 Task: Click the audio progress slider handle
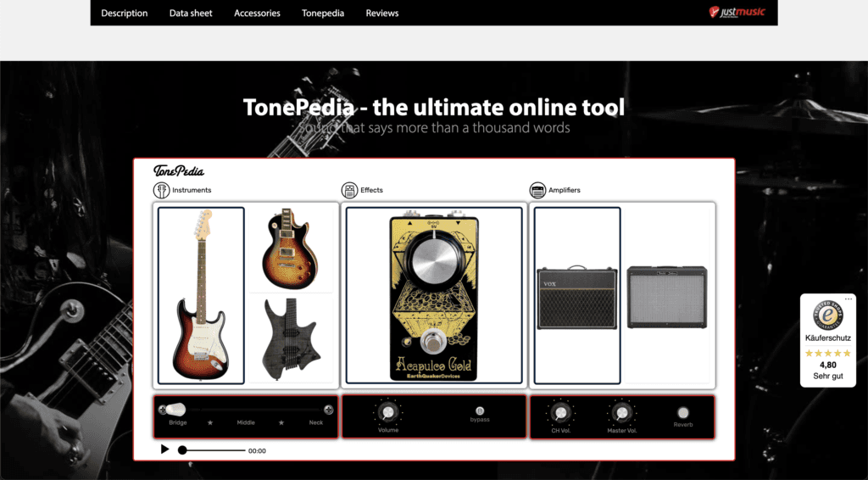point(182,450)
